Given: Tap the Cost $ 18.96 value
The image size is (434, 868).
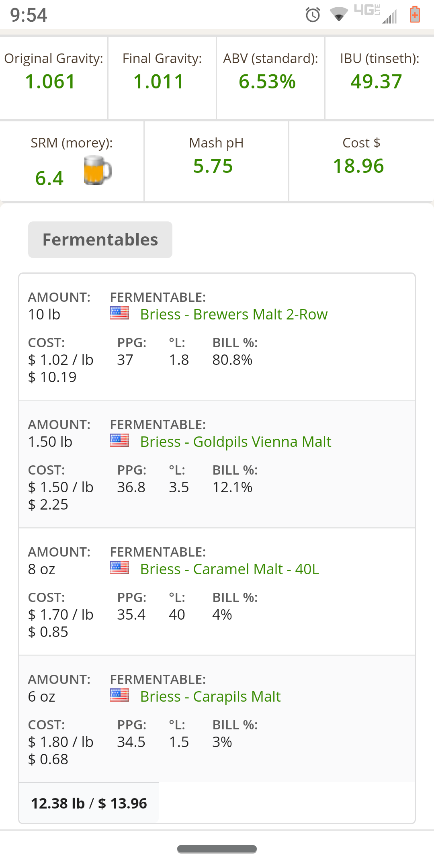Looking at the screenshot, I should tap(359, 166).
